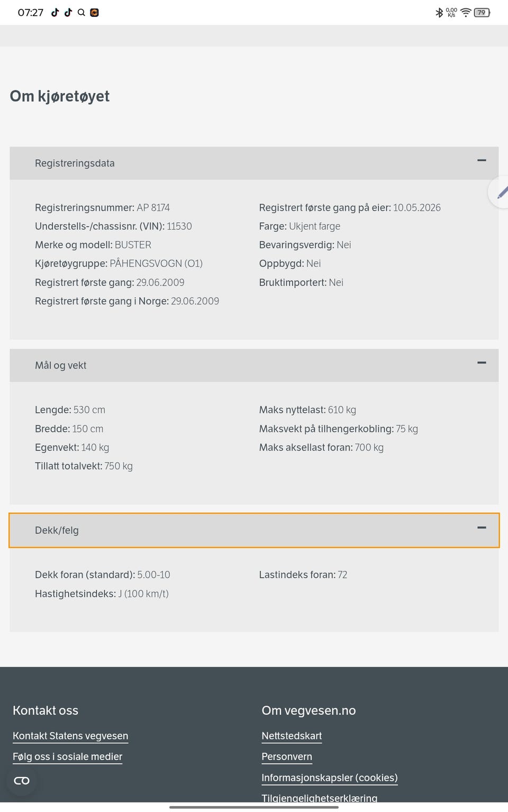The width and height of the screenshot is (508, 812).
Task: Tap the second TikTok status bar icon
Action: pyautogui.click(x=68, y=12)
